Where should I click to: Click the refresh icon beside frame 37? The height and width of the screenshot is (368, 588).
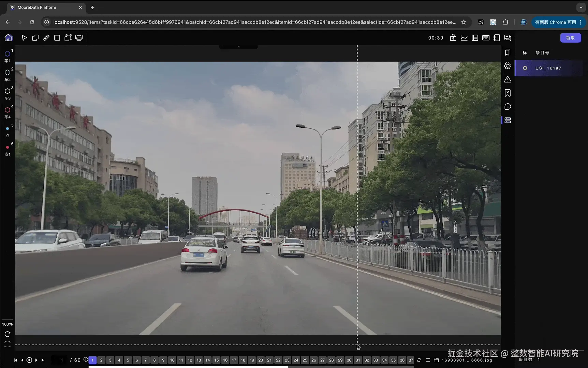[419, 360]
